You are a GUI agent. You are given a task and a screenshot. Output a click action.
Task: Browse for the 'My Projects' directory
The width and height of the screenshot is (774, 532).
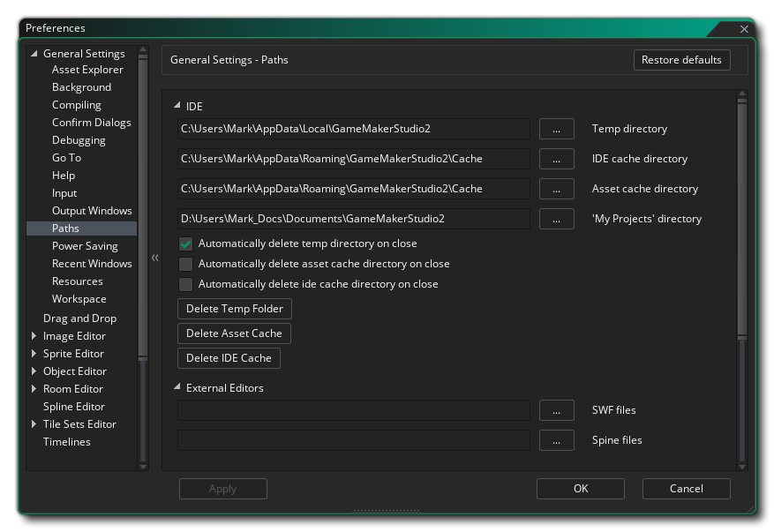(x=556, y=219)
